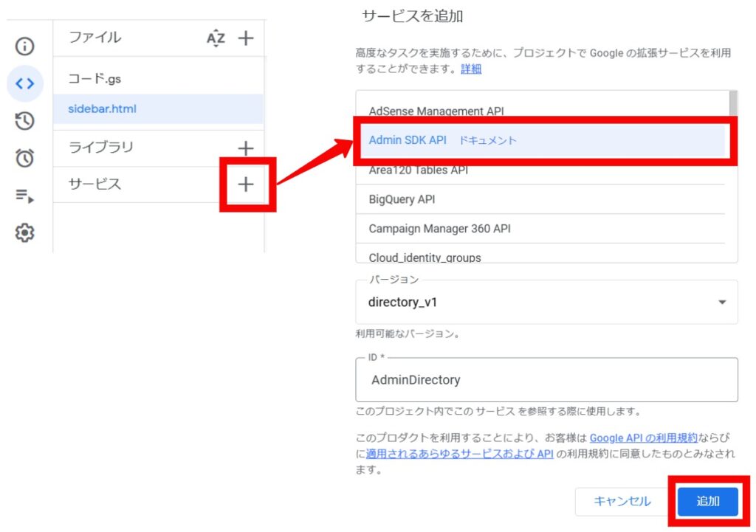
Task: Add a new file with plus icon
Action: tap(246, 38)
